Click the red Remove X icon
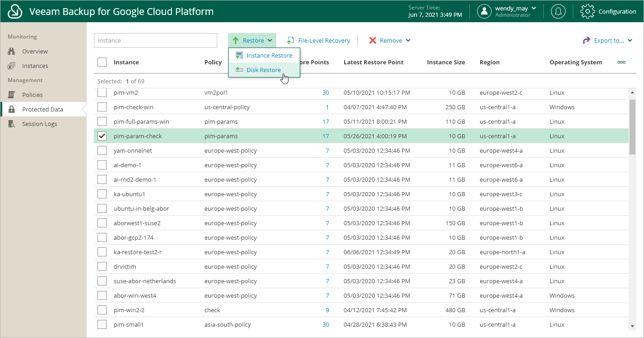 click(373, 40)
